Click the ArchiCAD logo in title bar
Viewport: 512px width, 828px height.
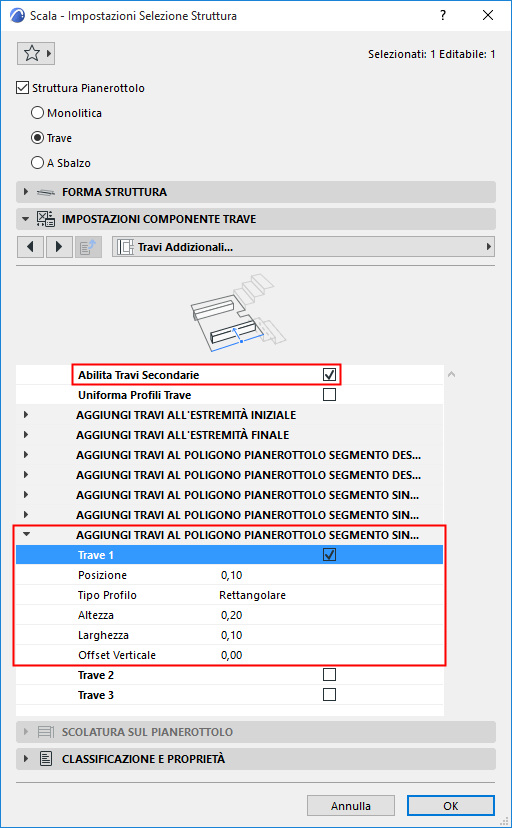pyautogui.click(x=17, y=15)
